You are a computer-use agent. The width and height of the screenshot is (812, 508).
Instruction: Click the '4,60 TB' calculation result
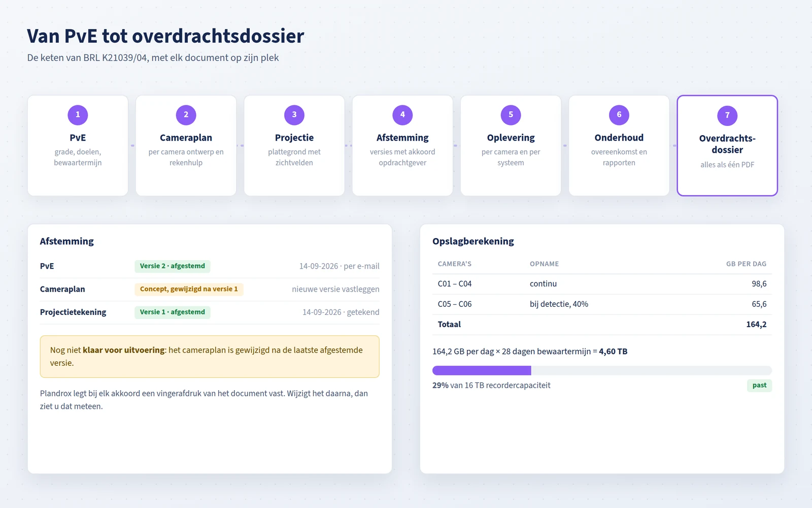click(x=613, y=352)
